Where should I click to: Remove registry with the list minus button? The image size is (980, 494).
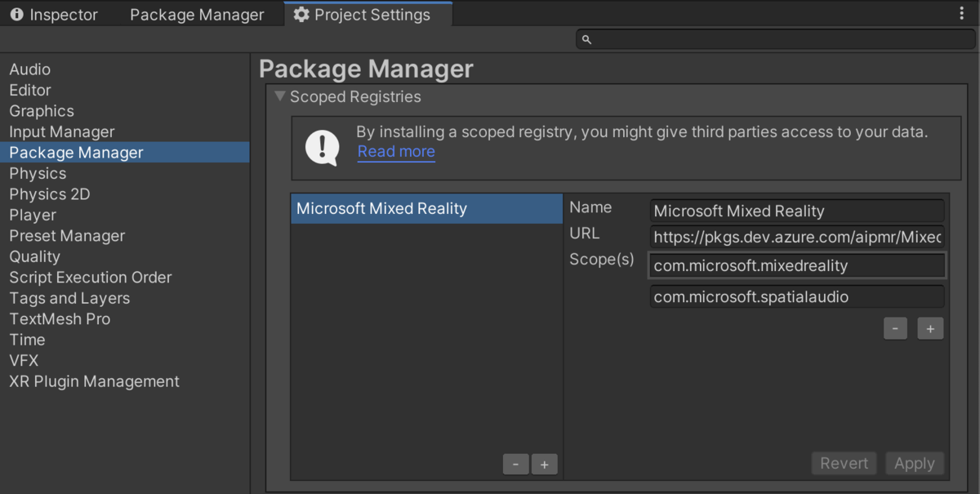click(x=515, y=465)
